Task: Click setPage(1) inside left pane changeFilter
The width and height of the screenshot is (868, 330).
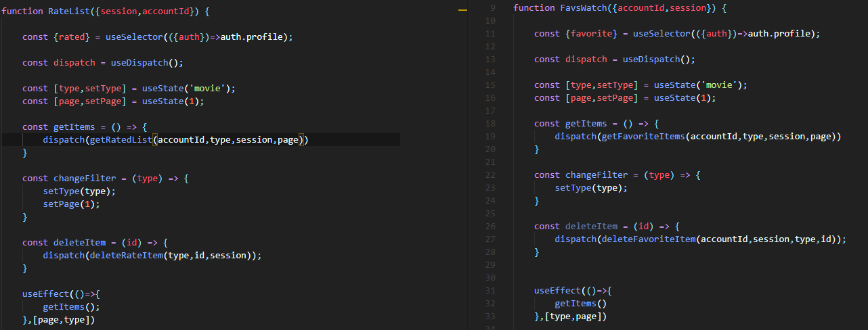Action: click(x=72, y=204)
